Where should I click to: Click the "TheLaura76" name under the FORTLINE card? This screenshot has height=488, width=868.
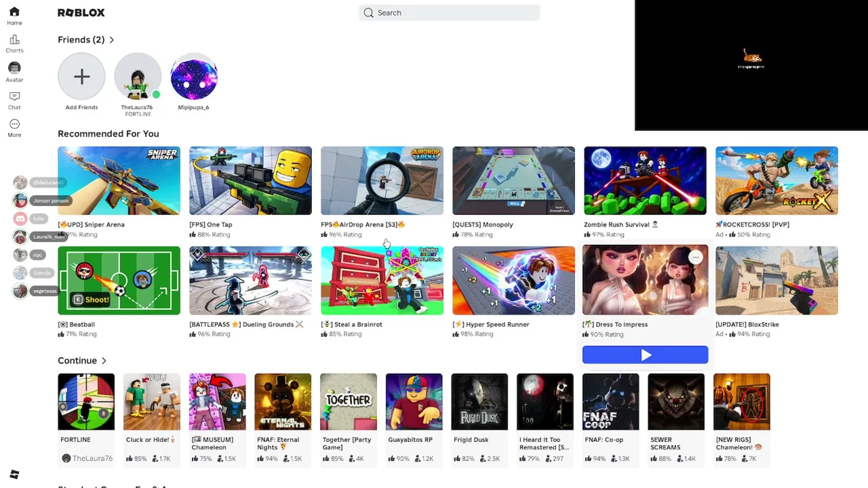[x=93, y=458]
